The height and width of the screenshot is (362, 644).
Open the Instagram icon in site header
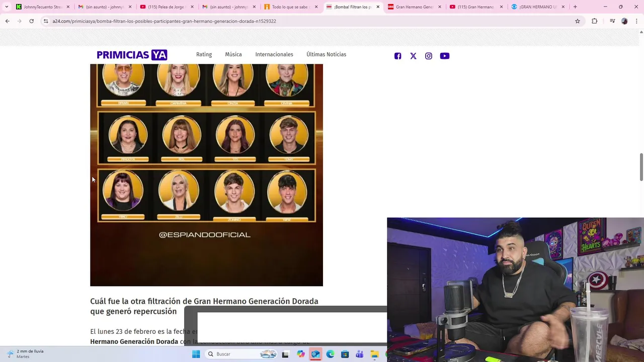pos(429,56)
